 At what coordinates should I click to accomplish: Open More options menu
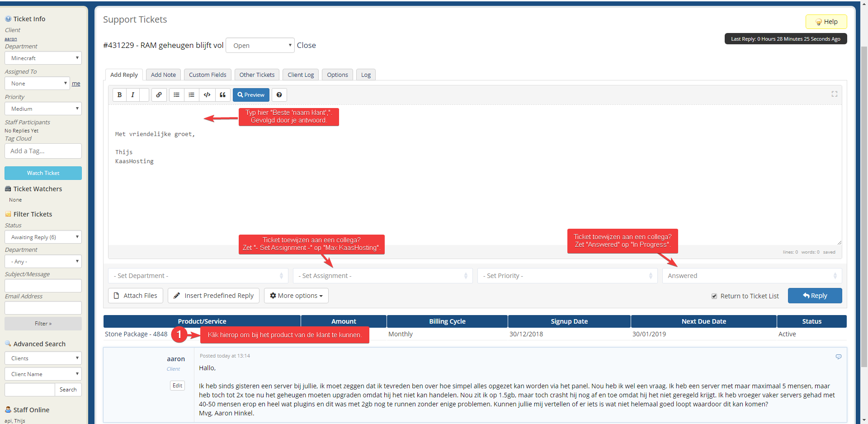coord(296,296)
